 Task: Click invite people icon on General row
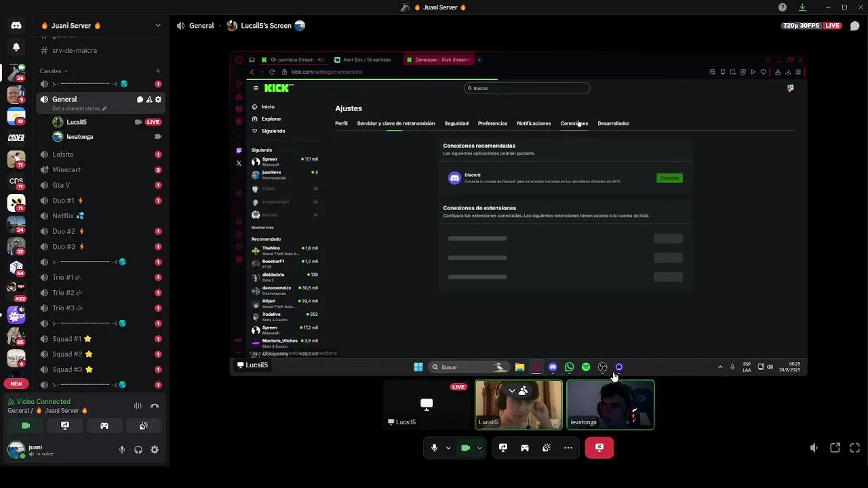(149, 100)
